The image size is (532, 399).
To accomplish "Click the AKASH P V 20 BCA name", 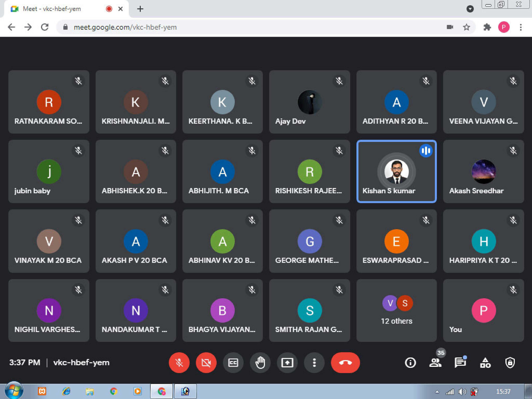I will pyautogui.click(x=134, y=260).
